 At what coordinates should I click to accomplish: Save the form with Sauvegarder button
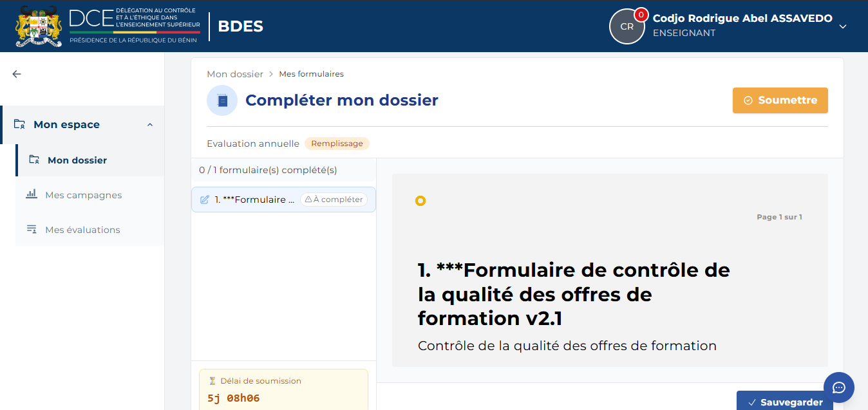(785, 402)
